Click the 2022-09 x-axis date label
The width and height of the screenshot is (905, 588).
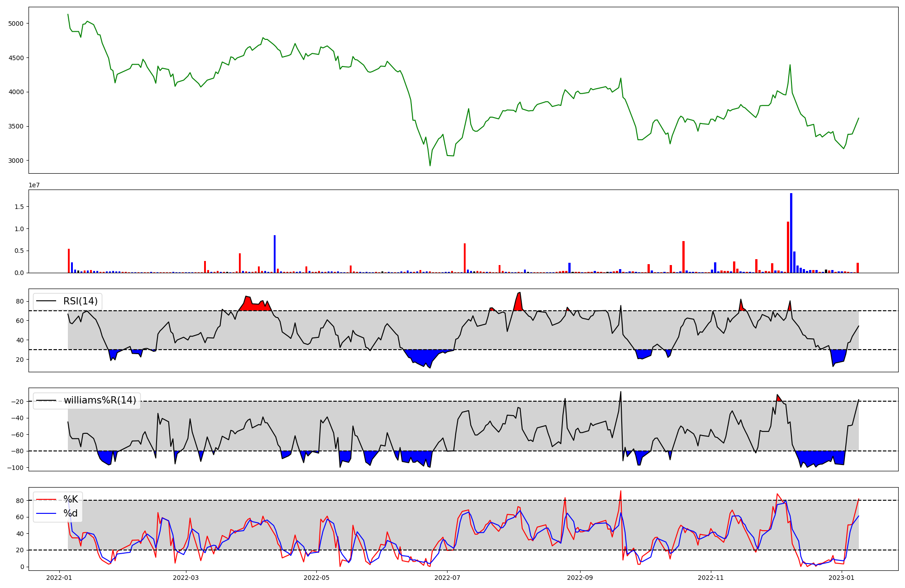tap(580, 578)
